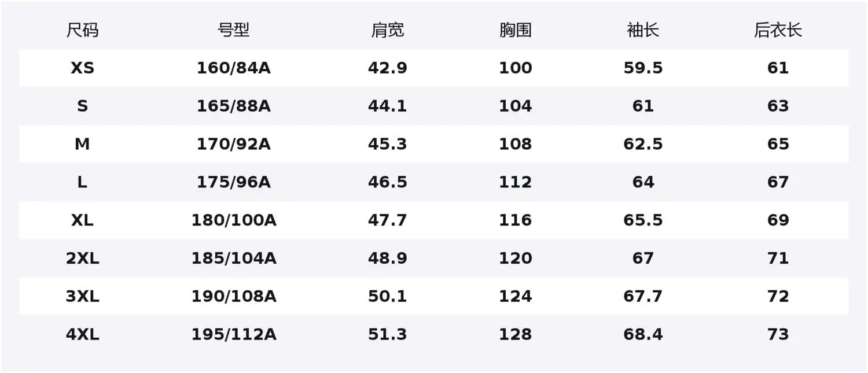Select chest value 128

515,335
